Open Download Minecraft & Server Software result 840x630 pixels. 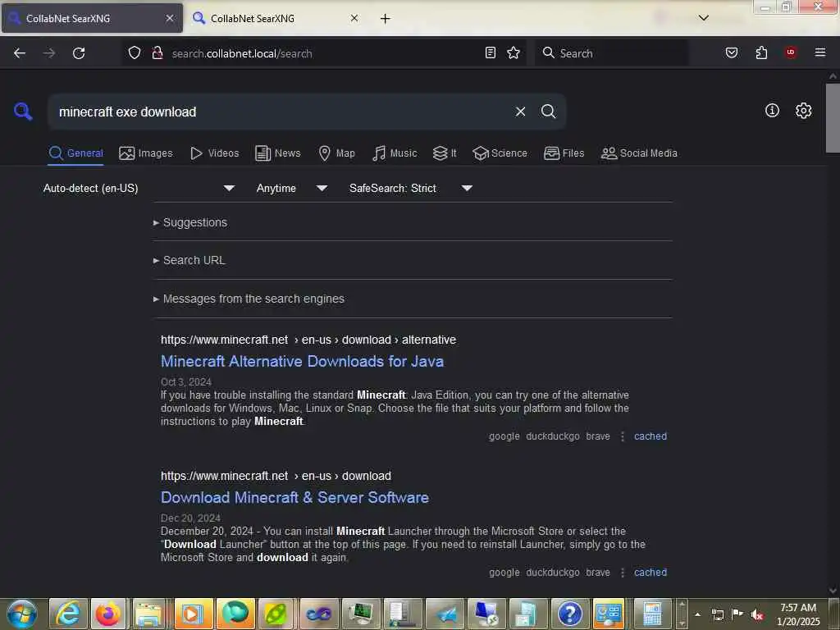pyautogui.click(x=294, y=498)
